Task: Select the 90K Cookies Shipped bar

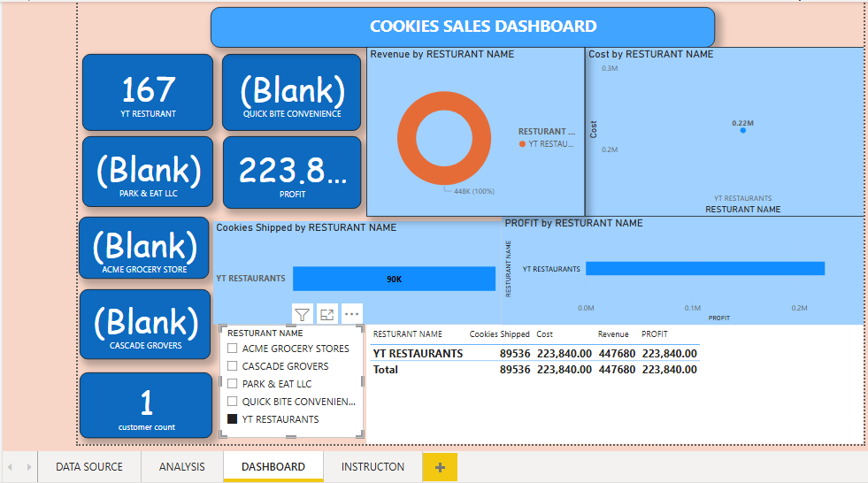Action: coord(394,279)
